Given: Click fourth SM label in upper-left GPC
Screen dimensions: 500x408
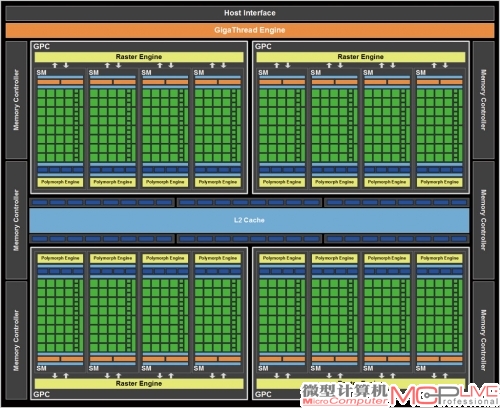Looking at the screenshot, I should [x=199, y=72].
